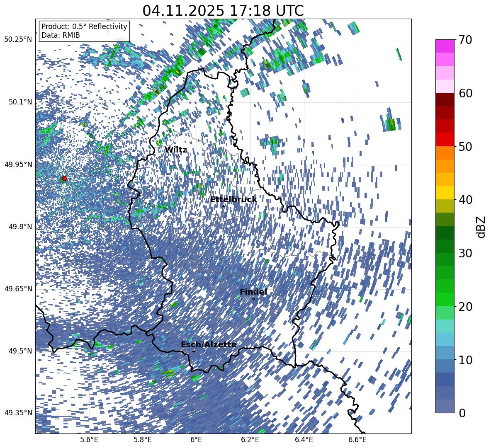Click the bright red 50 dBZ color band
The height and width of the screenshot is (448, 491).
tap(445, 140)
